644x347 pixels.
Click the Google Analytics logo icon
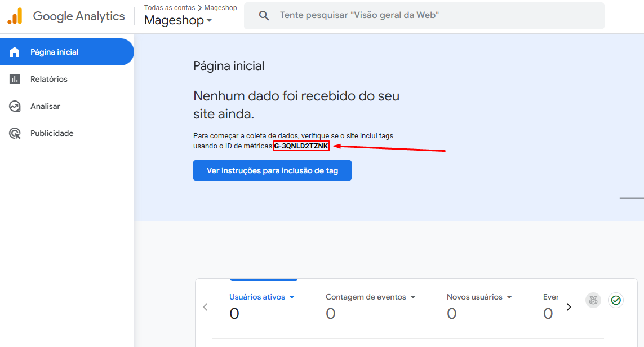[15, 16]
